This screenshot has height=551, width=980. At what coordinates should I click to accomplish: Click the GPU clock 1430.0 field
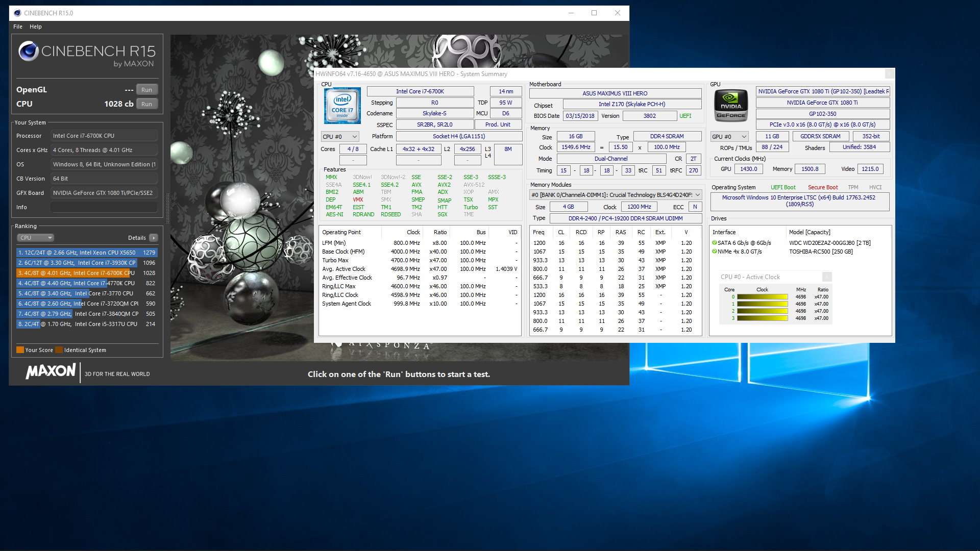pos(749,169)
